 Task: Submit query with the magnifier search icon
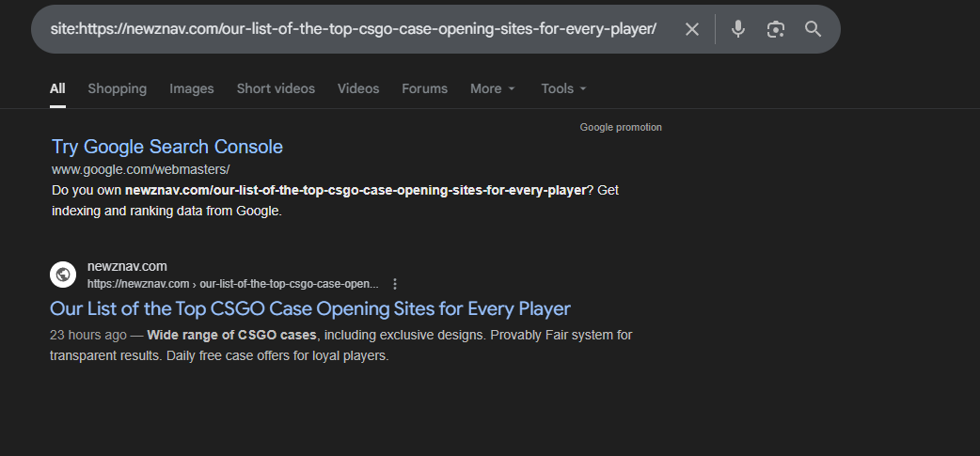[813, 29]
